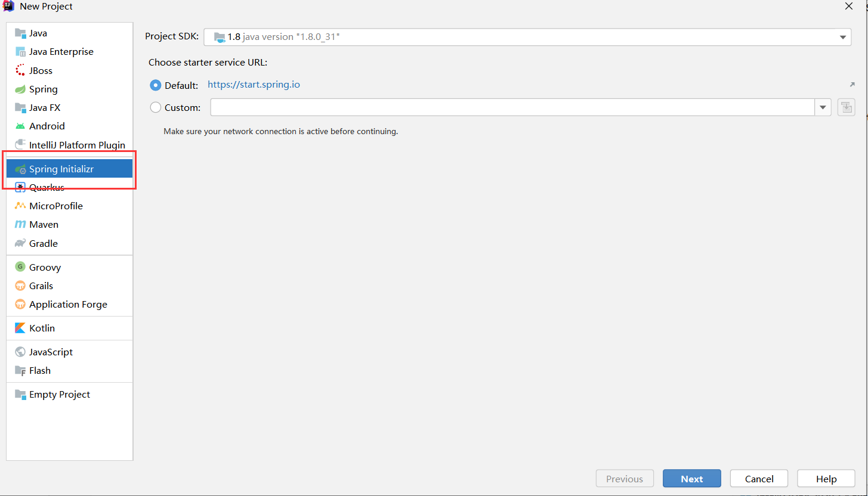
Task: Click the Empty Project folder icon
Action: pos(20,395)
